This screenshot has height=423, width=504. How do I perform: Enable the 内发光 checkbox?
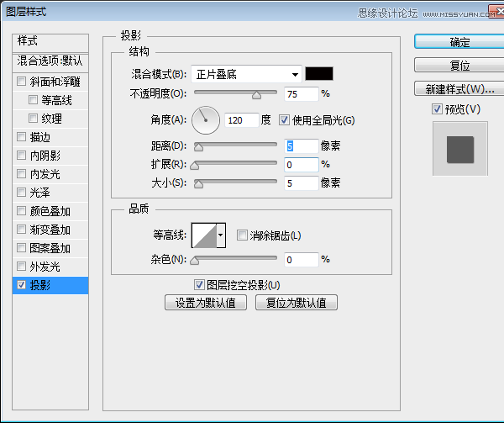[21, 174]
